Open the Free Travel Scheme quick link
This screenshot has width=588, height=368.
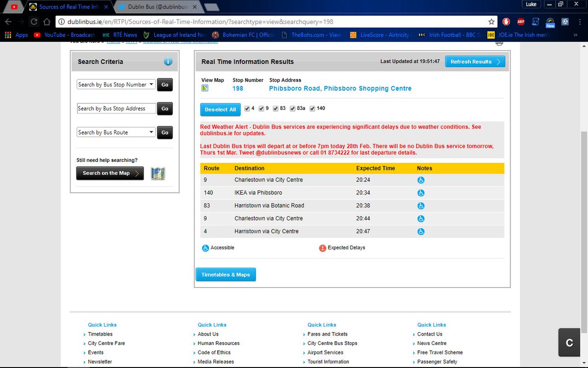point(440,353)
